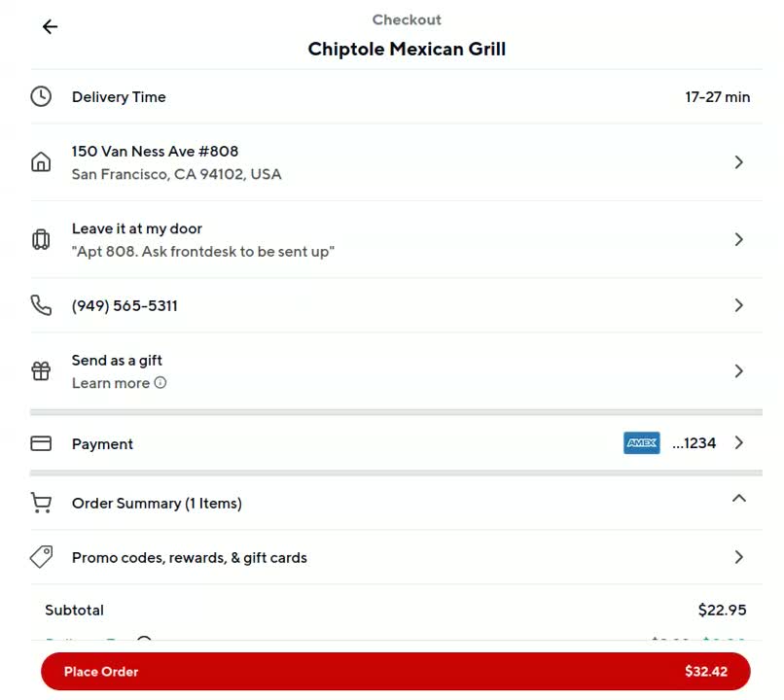784x700 pixels.
Task: Click the info icon next to Learn more
Action: (x=160, y=383)
